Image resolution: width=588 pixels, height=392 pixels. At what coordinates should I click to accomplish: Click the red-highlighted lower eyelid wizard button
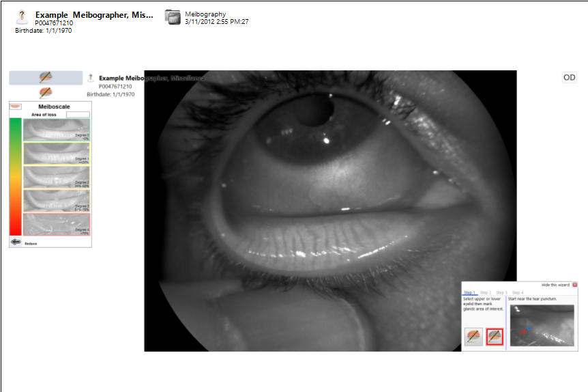[x=495, y=337]
